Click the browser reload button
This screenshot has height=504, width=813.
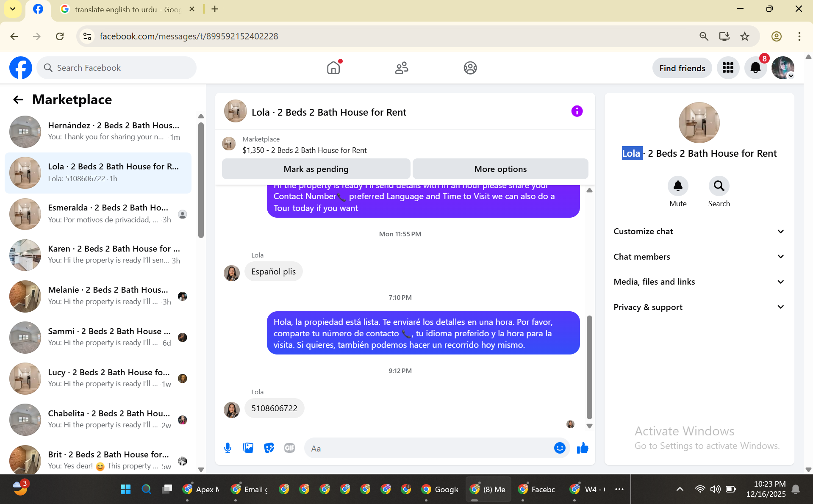click(60, 36)
